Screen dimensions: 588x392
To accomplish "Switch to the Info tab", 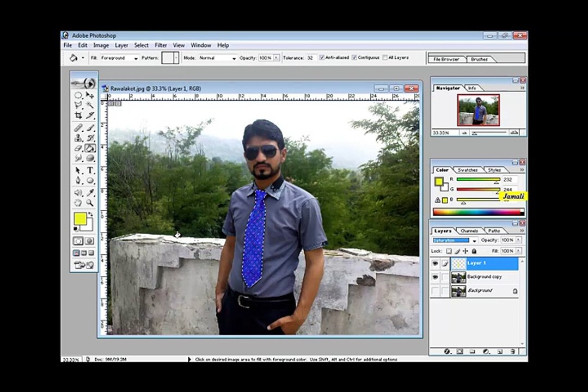I will pos(472,88).
